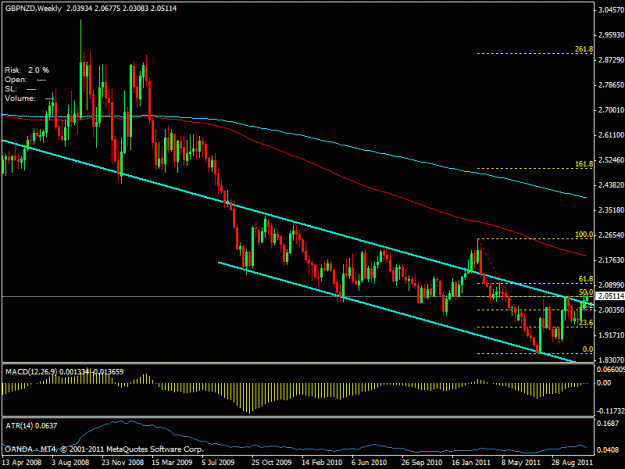The width and height of the screenshot is (625, 469).
Task: Click the ATR(14) 0.0637 indicator label
Action: (31, 426)
